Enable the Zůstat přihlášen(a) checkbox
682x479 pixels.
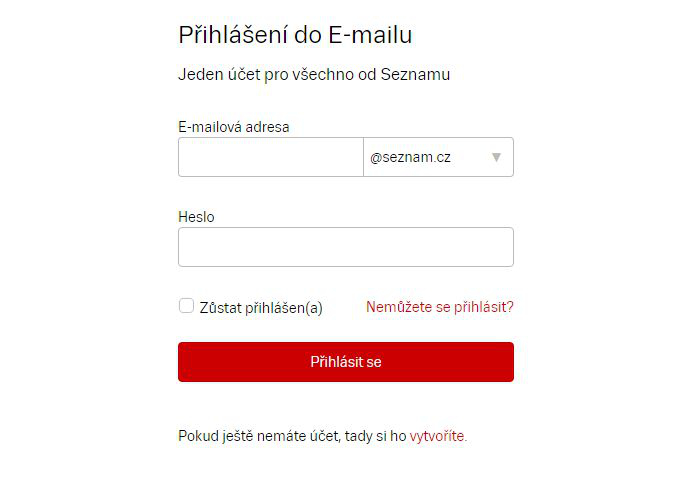(186, 306)
